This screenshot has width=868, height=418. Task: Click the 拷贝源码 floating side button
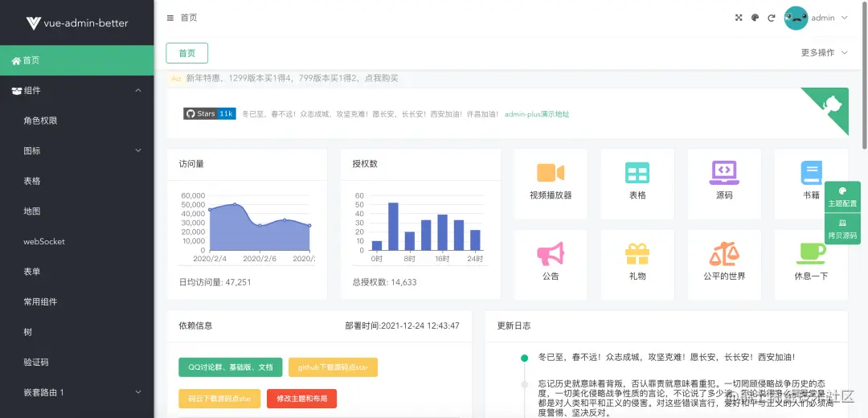click(842, 229)
